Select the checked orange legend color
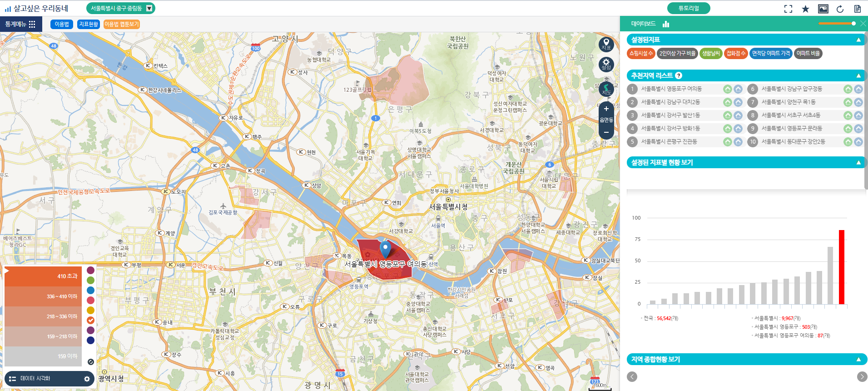Viewport: 868px width, 391px height. (90, 320)
